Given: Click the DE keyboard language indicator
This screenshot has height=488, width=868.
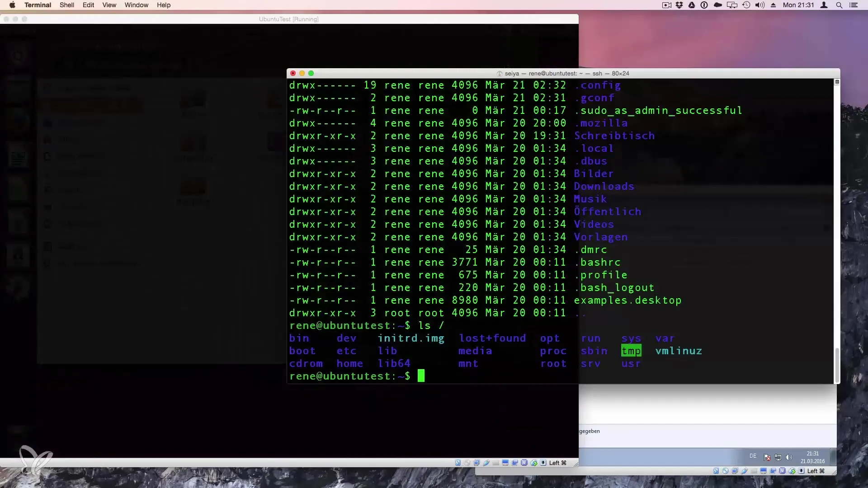Looking at the screenshot, I should pyautogui.click(x=753, y=456).
